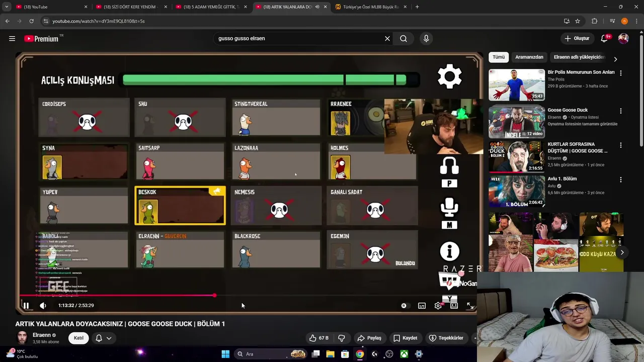The height and width of the screenshot is (362, 644).
Task: Open the Avlu 1. Bölüm thumbnail
Action: tap(517, 191)
